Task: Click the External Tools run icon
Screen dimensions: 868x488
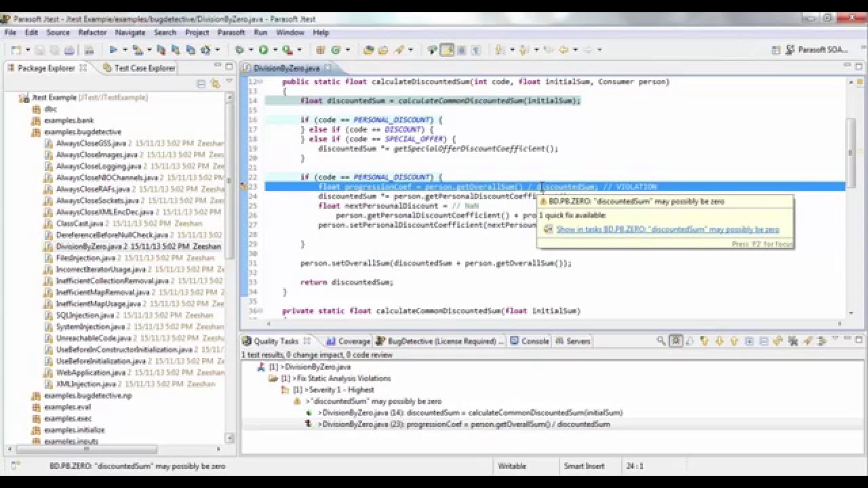Action: coord(288,49)
